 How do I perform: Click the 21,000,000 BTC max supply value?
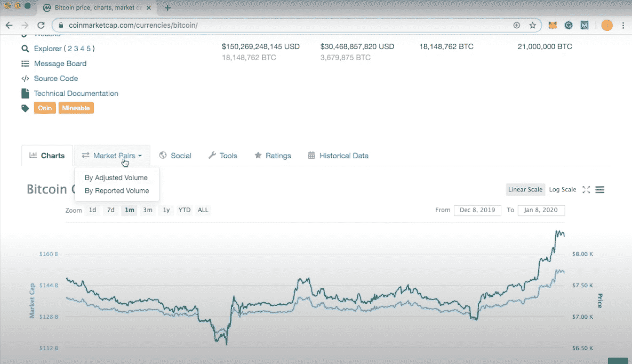(x=545, y=47)
